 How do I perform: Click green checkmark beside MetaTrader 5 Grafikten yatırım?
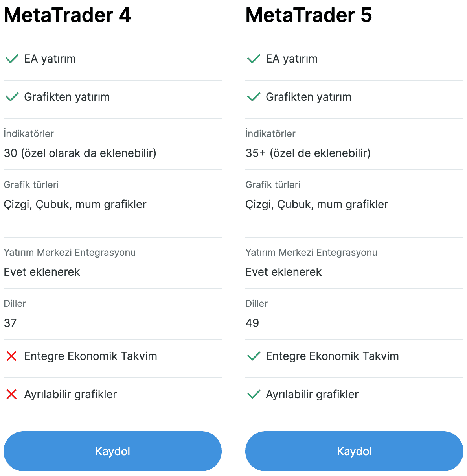click(254, 97)
